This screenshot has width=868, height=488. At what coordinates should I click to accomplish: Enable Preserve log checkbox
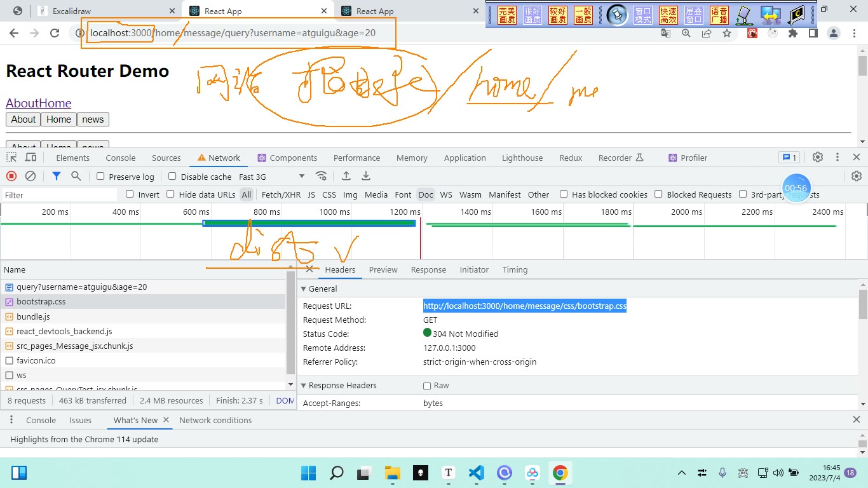(x=100, y=177)
